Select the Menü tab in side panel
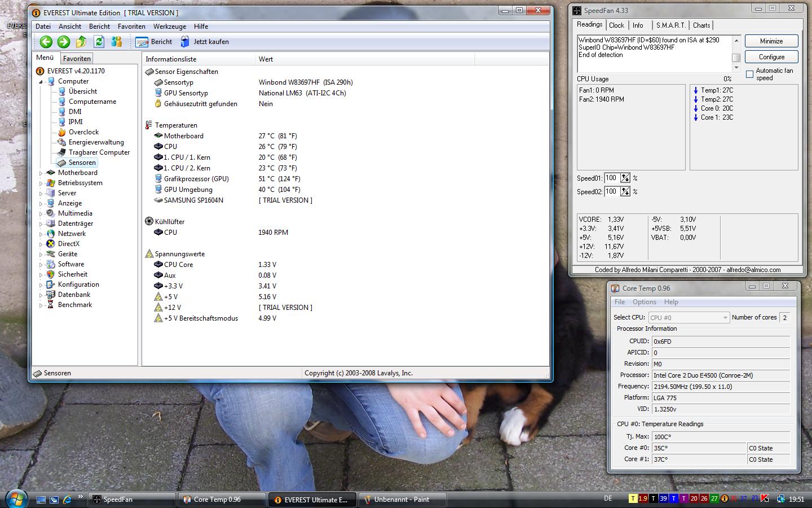The height and width of the screenshot is (508, 812). coord(45,58)
